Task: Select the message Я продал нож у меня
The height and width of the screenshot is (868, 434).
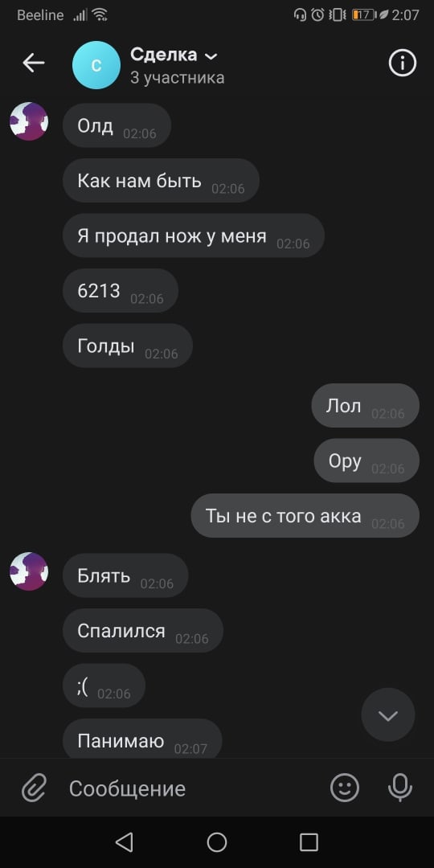Action: [x=193, y=235]
